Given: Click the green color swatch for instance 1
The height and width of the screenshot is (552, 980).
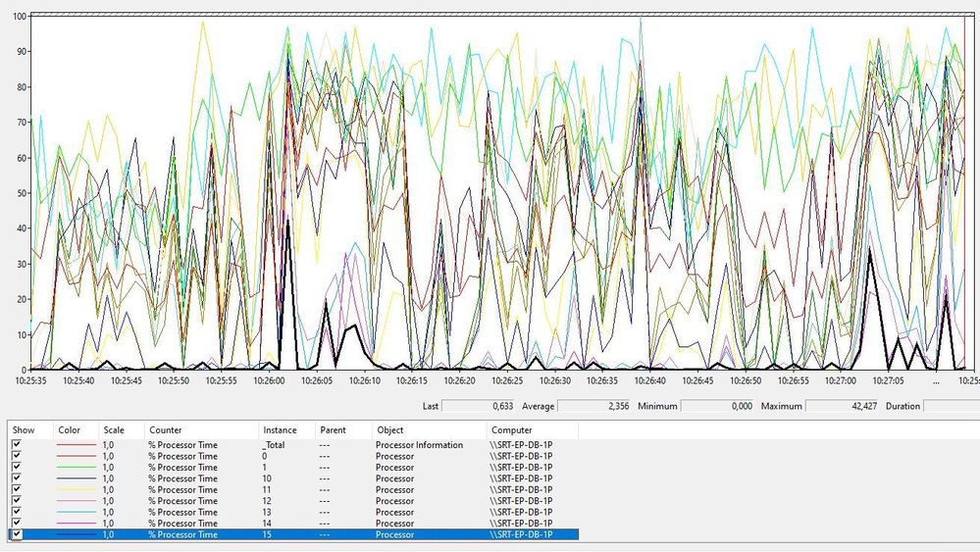Looking at the screenshot, I should click(x=77, y=467).
